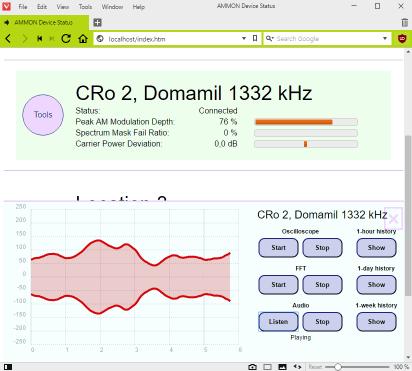Click the "Playing" audio status text

pyautogui.click(x=301, y=338)
